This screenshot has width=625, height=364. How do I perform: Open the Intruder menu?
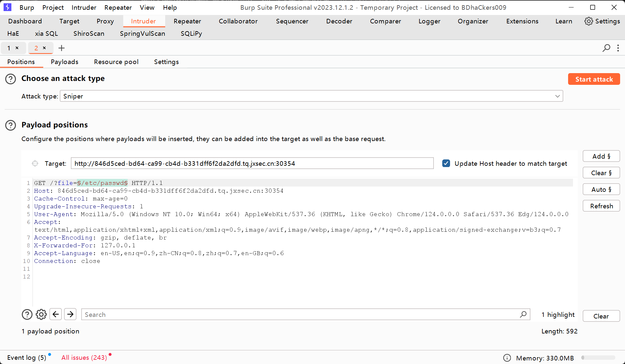tap(84, 7)
